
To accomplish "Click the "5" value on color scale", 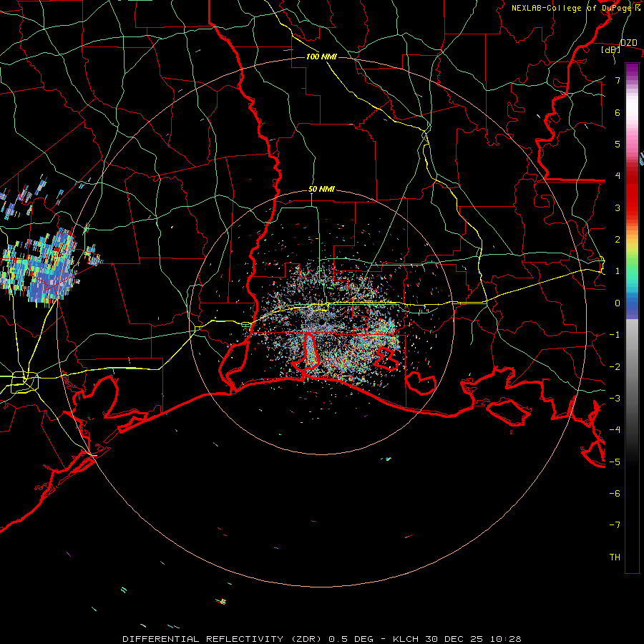I will pyautogui.click(x=618, y=144).
